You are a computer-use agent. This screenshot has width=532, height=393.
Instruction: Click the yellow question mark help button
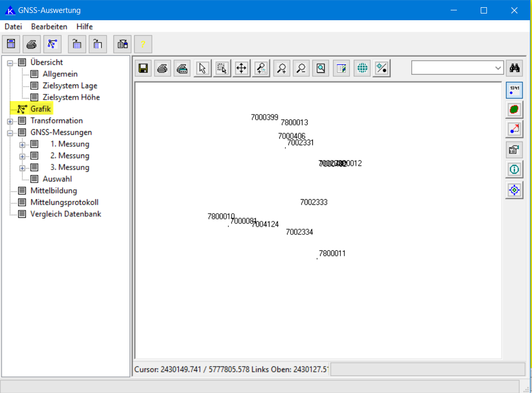[x=143, y=44]
